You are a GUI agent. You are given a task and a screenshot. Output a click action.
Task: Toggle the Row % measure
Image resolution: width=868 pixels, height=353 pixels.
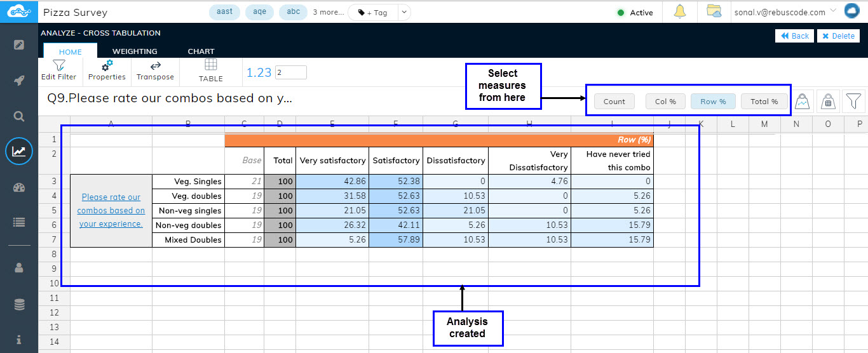(713, 101)
